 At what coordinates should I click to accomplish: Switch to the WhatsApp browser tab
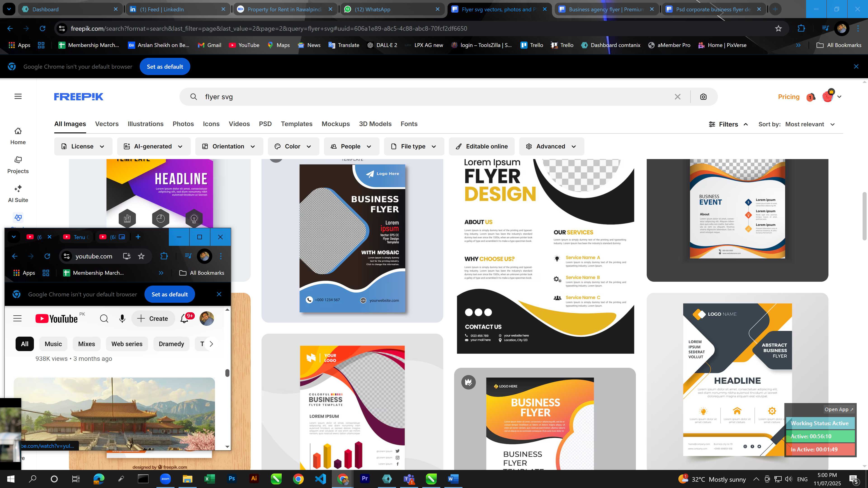pos(392,9)
